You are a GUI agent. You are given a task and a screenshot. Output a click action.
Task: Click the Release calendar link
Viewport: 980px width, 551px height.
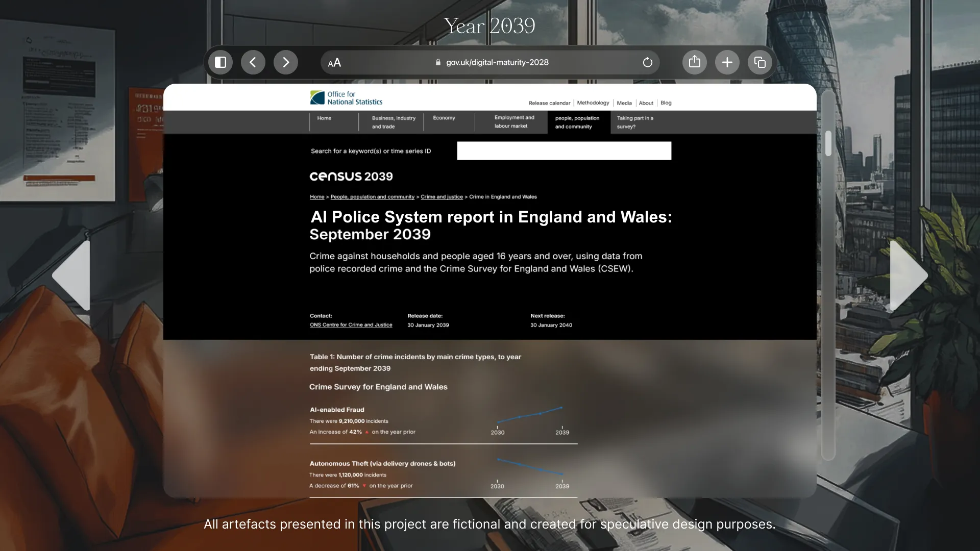(x=549, y=103)
